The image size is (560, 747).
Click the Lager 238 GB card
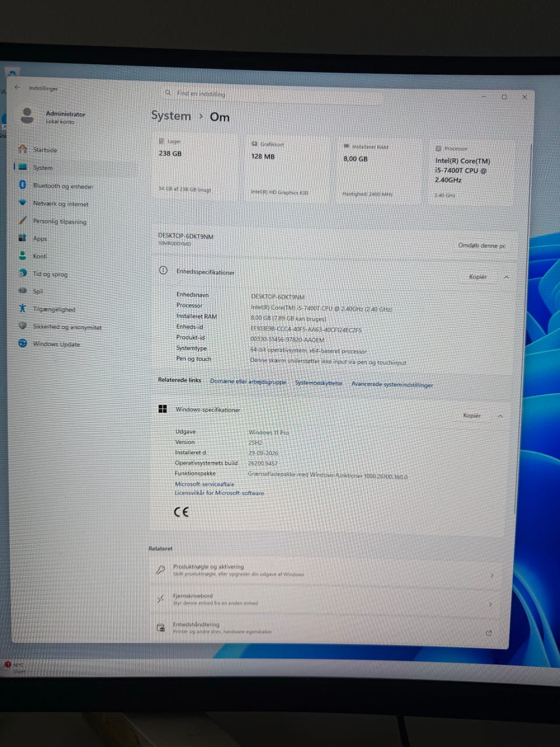click(x=195, y=167)
